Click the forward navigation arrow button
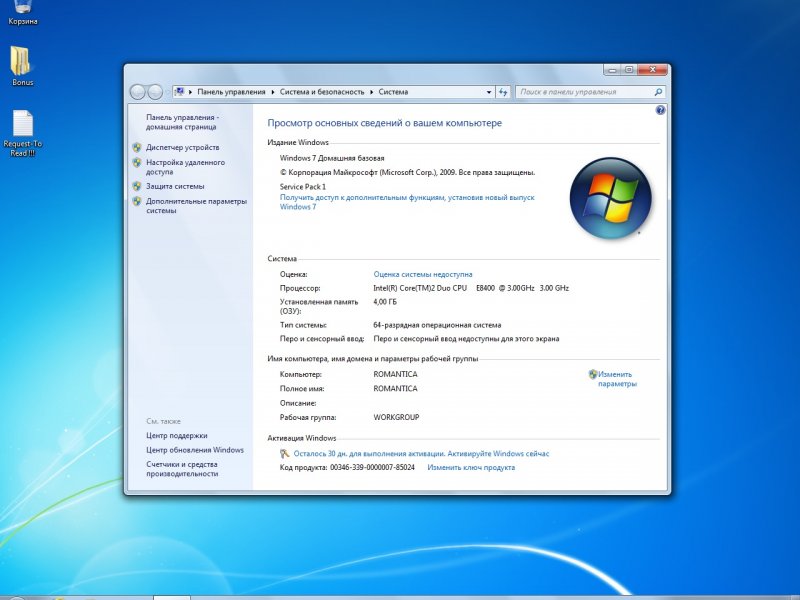This screenshot has height=600, width=800. point(155,92)
